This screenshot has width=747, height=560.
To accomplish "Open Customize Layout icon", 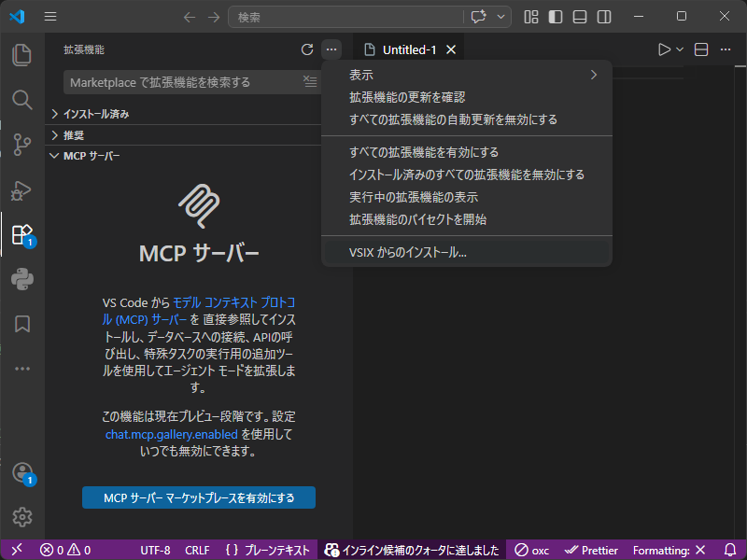I will (531, 17).
